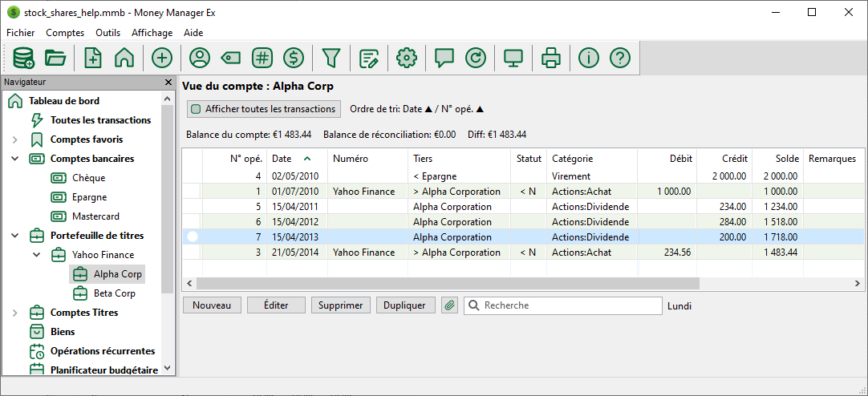Go to the dashboard via house toolbar icon

click(124, 58)
